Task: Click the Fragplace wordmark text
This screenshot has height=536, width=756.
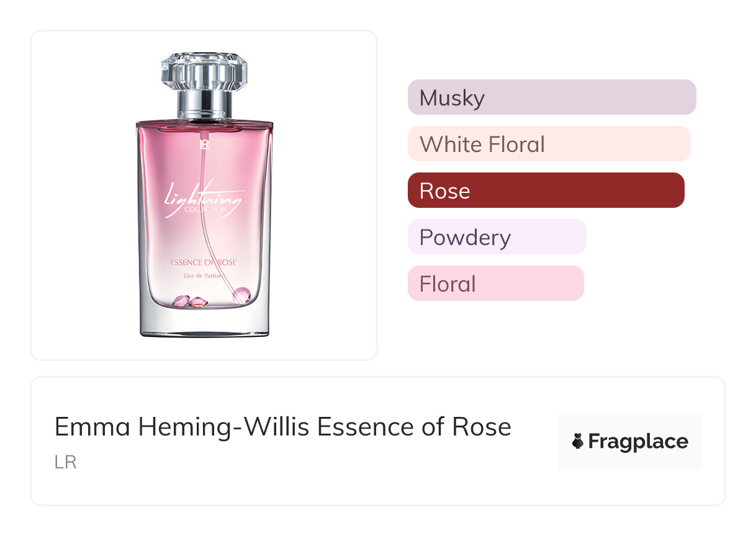Action: click(637, 442)
